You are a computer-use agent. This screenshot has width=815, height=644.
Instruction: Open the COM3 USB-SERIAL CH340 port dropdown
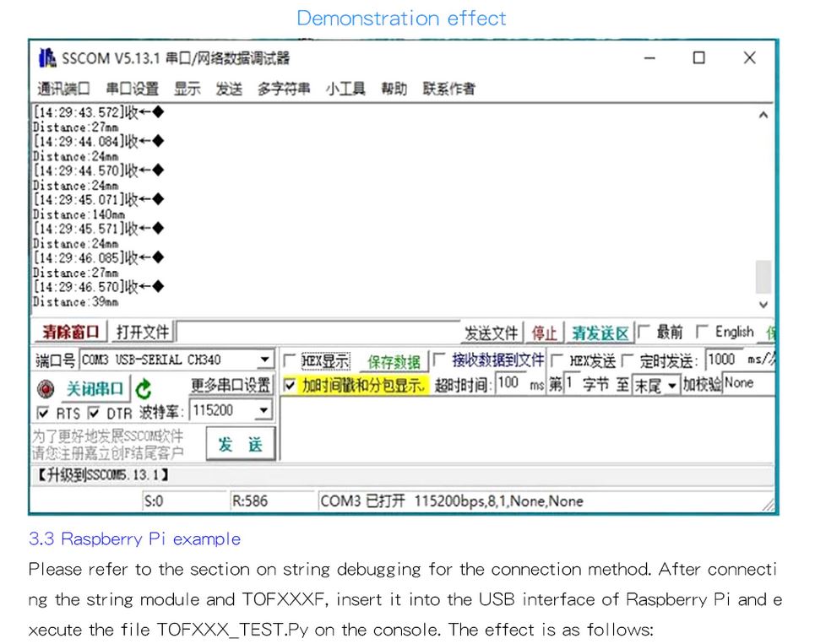point(264,360)
